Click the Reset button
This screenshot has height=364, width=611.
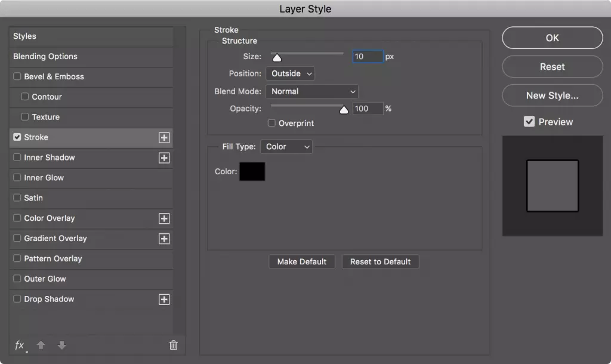[552, 67]
